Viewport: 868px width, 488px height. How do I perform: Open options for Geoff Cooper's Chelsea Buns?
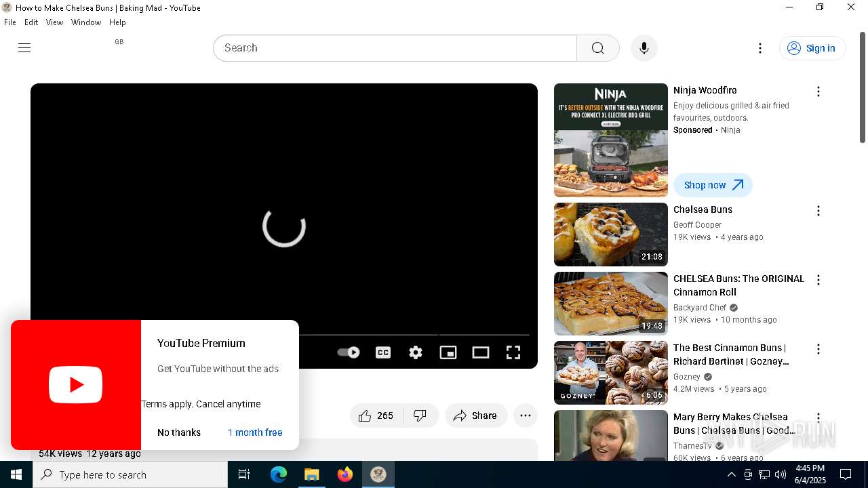point(818,211)
